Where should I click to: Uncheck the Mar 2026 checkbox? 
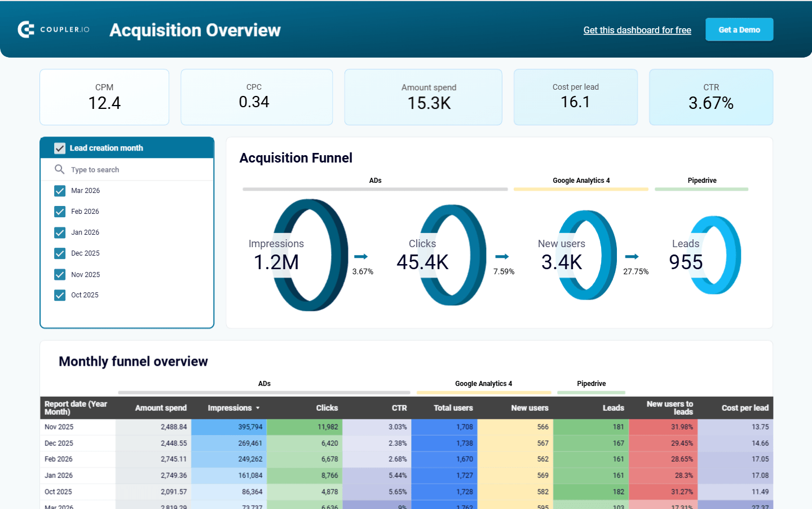coord(60,191)
